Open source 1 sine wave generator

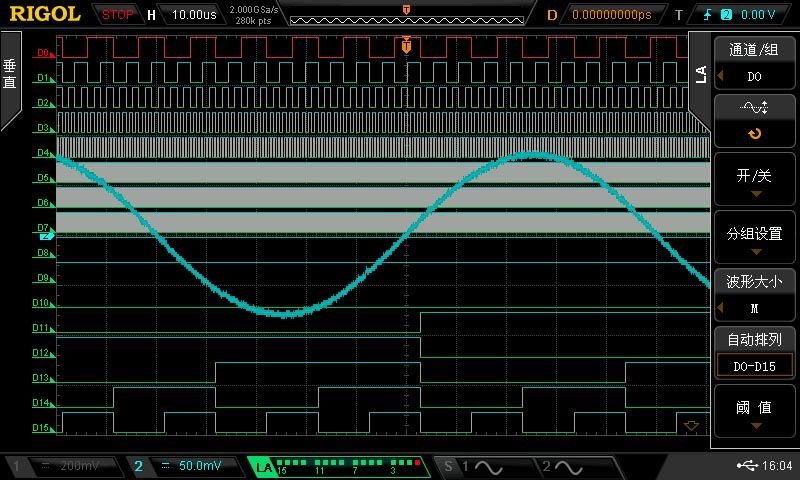tap(476, 467)
